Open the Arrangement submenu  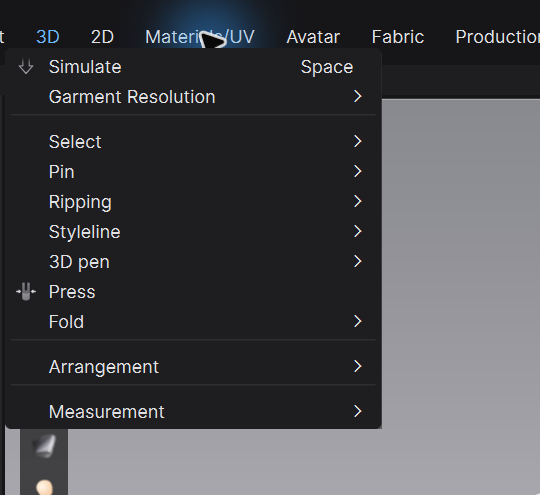[x=194, y=367]
